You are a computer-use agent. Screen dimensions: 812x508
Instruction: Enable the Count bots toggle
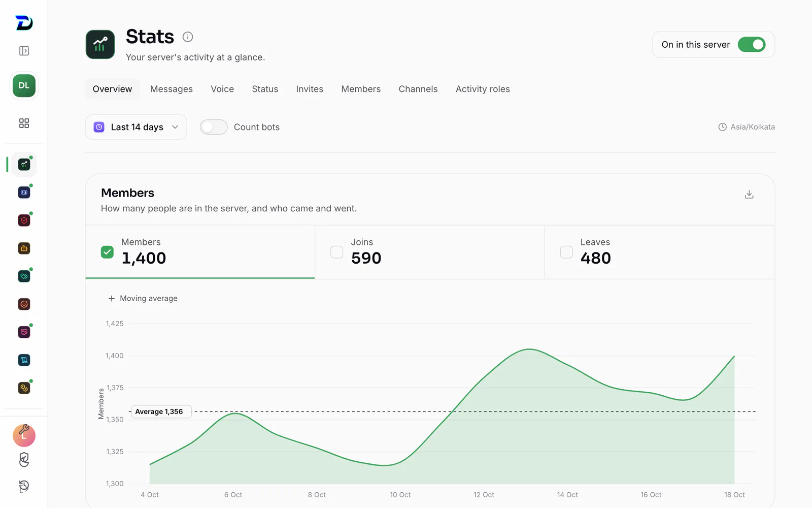(214, 127)
